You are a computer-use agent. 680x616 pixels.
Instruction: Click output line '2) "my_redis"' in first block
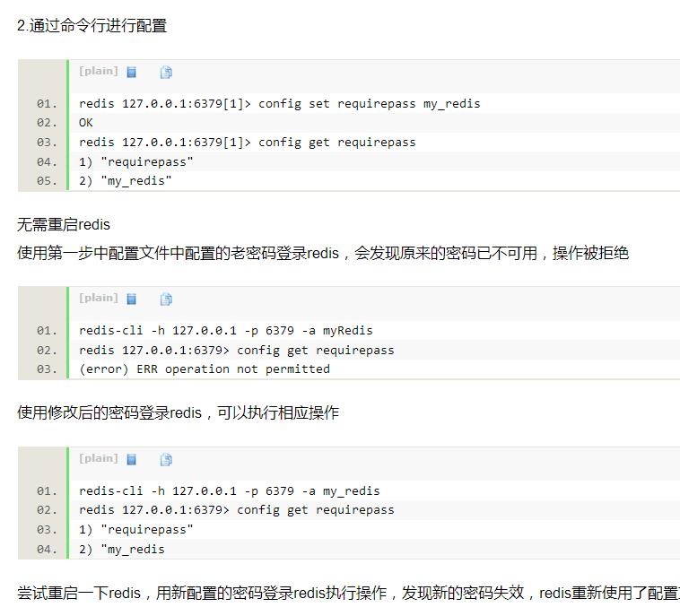pos(126,181)
